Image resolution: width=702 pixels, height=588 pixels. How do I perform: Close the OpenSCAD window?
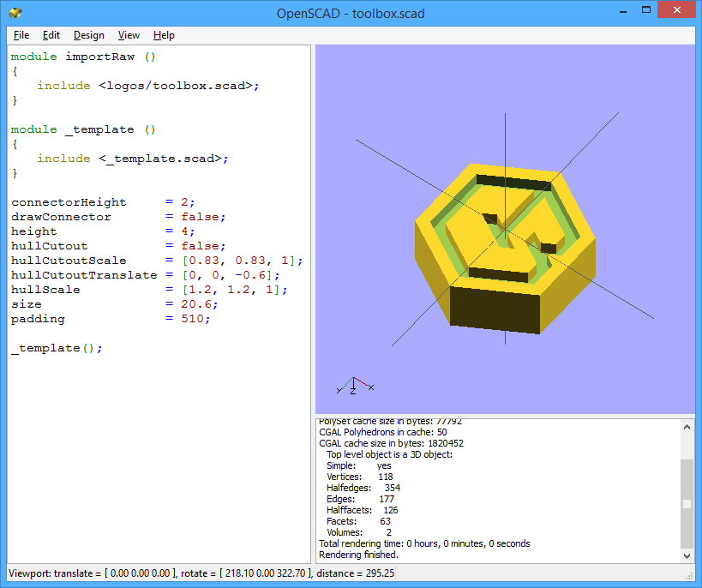coord(676,9)
